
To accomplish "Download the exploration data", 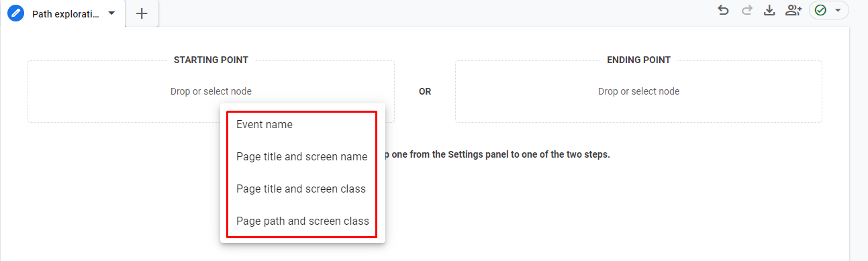I will point(769,10).
